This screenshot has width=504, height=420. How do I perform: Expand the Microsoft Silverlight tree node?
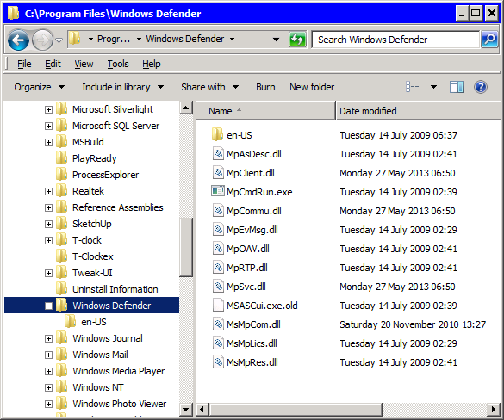[x=48, y=109]
